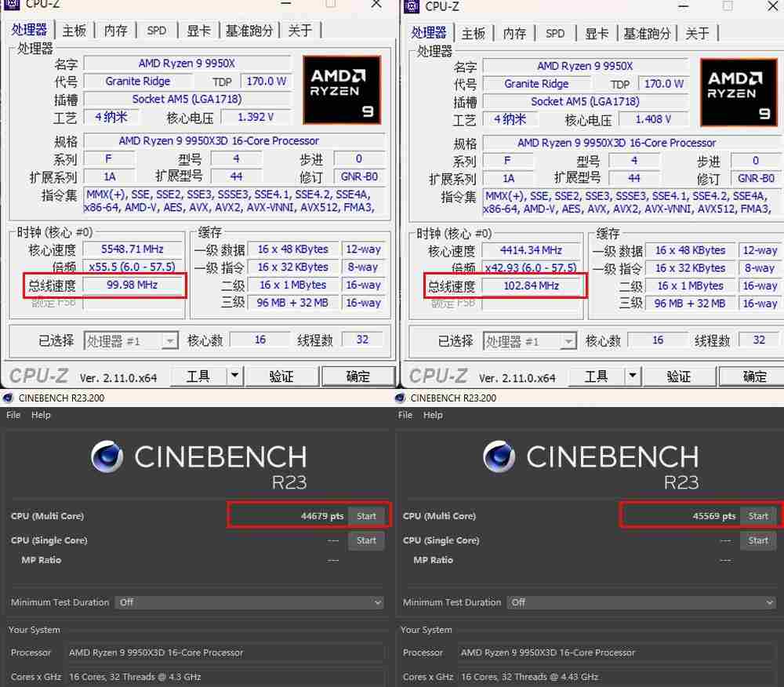Click right CPU-Z title bar app icon

click(411, 6)
